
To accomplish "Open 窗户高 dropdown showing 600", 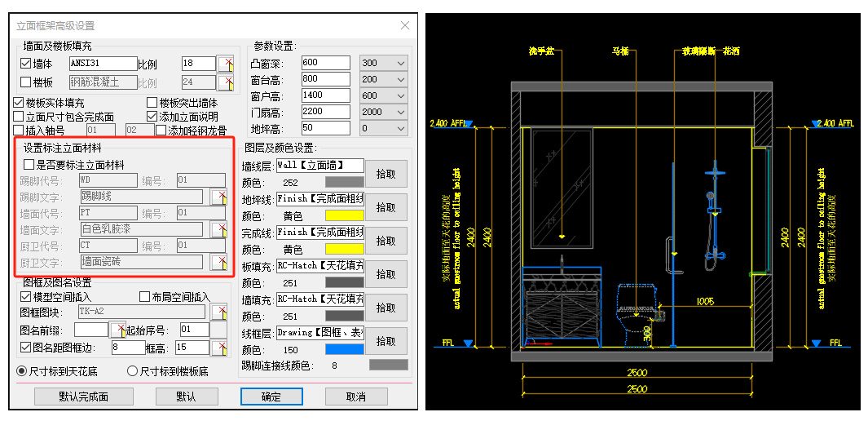I will pos(384,95).
